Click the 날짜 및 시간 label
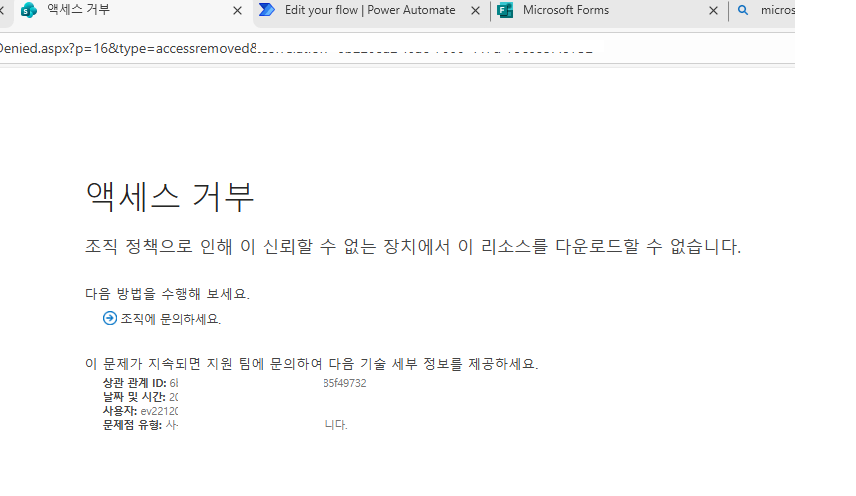856x496 pixels. (134, 397)
